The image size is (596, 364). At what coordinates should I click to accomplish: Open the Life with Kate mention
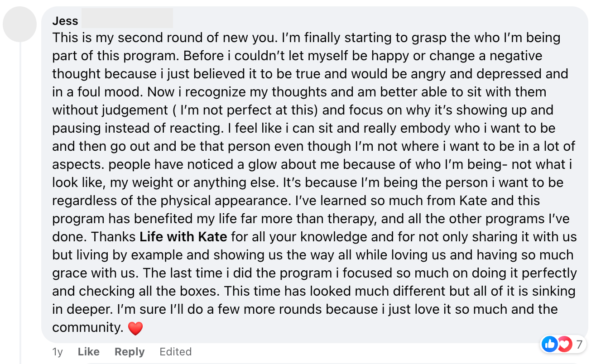pyautogui.click(x=183, y=237)
